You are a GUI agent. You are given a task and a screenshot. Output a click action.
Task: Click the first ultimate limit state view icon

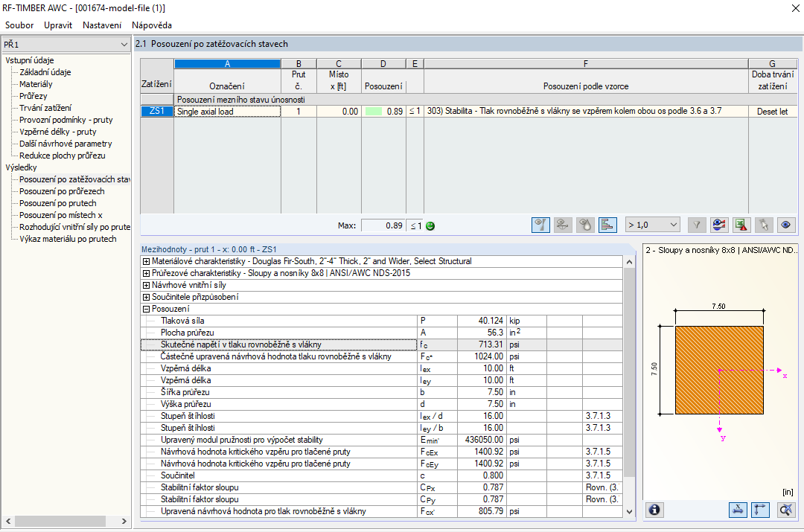pyautogui.click(x=540, y=225)
